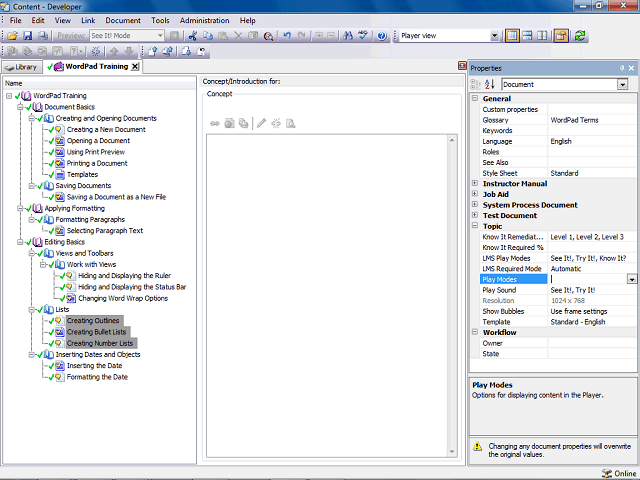
Task: Expand the Job Aid section
Action: pos(475,194)
